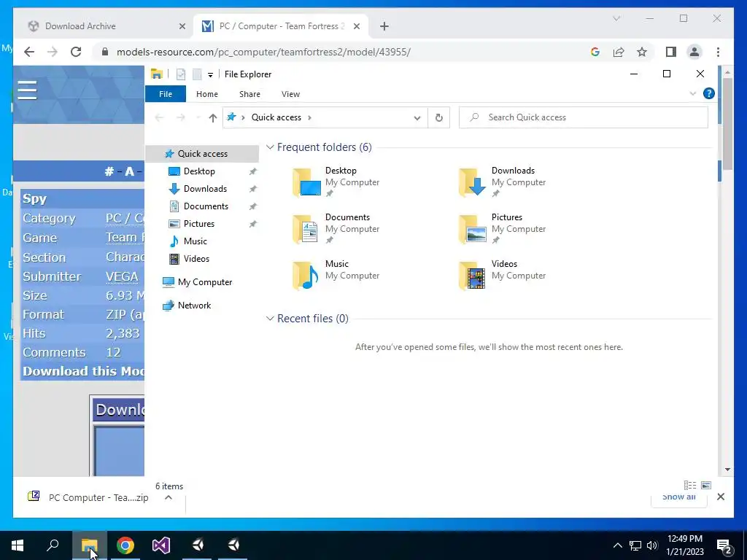Open the website hamburger menu

coord(27,90)
